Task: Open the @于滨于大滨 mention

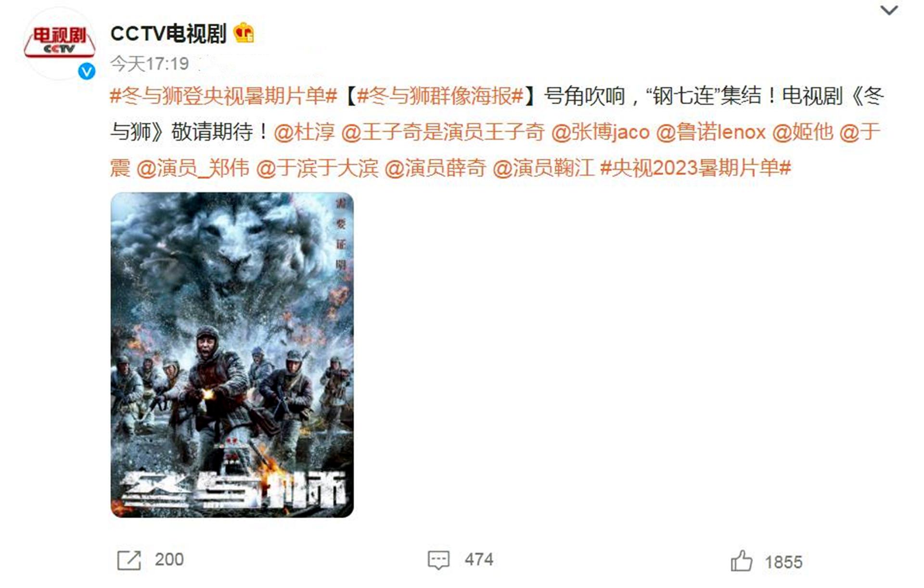Action: click(317, 168)
